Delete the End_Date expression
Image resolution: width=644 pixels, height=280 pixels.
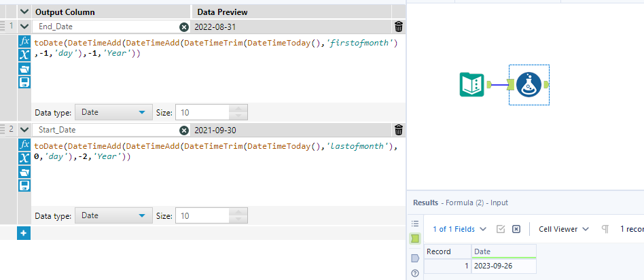click(398, 27)
